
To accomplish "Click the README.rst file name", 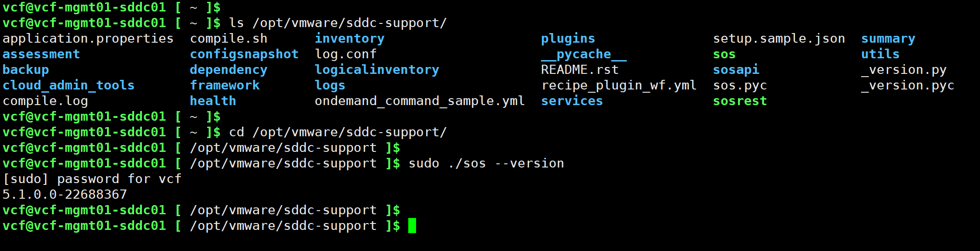I will pos(580,70).
